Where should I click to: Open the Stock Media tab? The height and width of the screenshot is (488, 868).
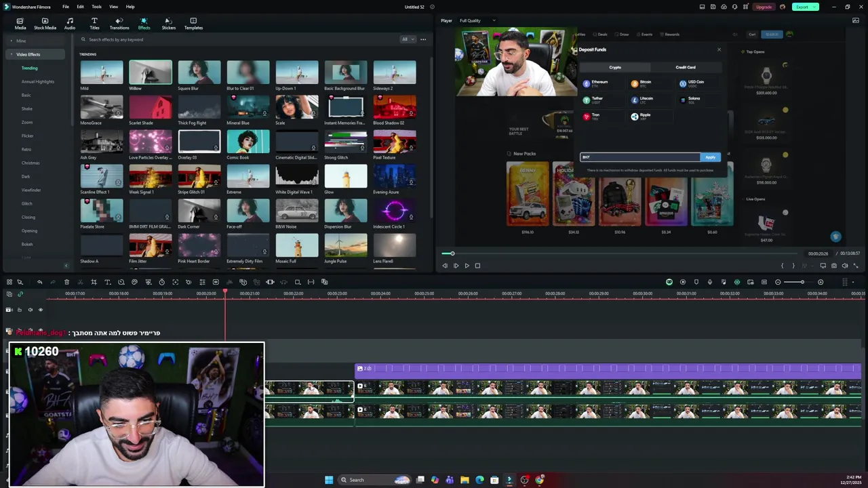[45, 24]
